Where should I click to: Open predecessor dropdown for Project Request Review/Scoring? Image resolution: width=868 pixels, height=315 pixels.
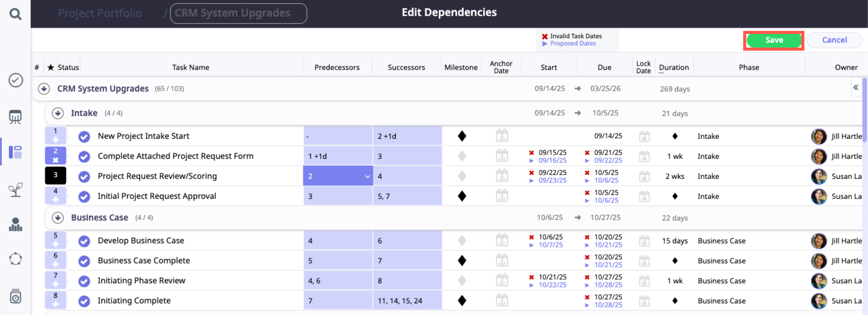(367, 176)
